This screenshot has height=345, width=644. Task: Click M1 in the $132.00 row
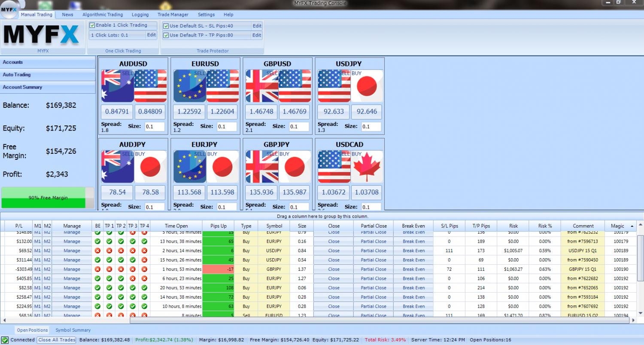click(x=38, y=241)
